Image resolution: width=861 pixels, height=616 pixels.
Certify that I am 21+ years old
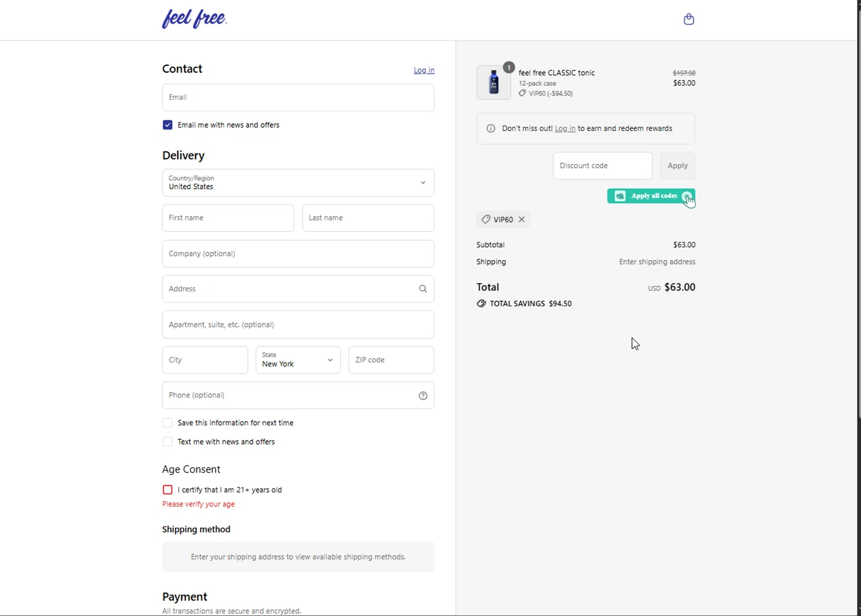[168, 490]
